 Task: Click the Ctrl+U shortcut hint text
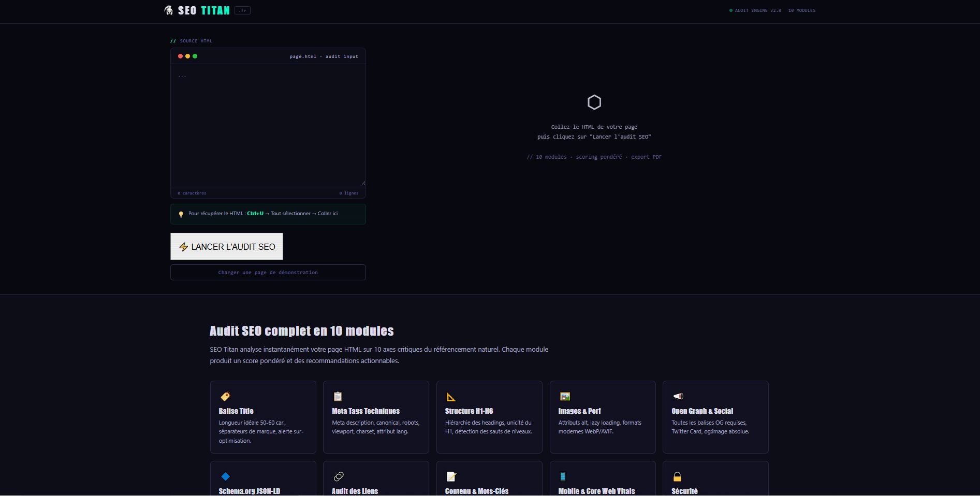(255, 214)
